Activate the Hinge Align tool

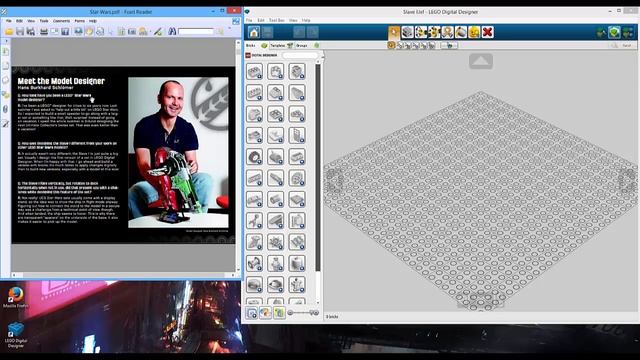[434, 32]
